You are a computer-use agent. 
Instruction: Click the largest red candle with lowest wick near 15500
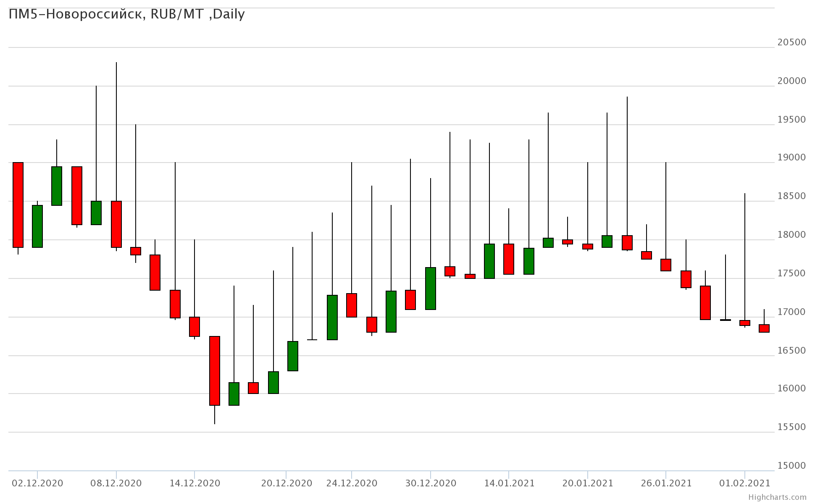(215, 371)
